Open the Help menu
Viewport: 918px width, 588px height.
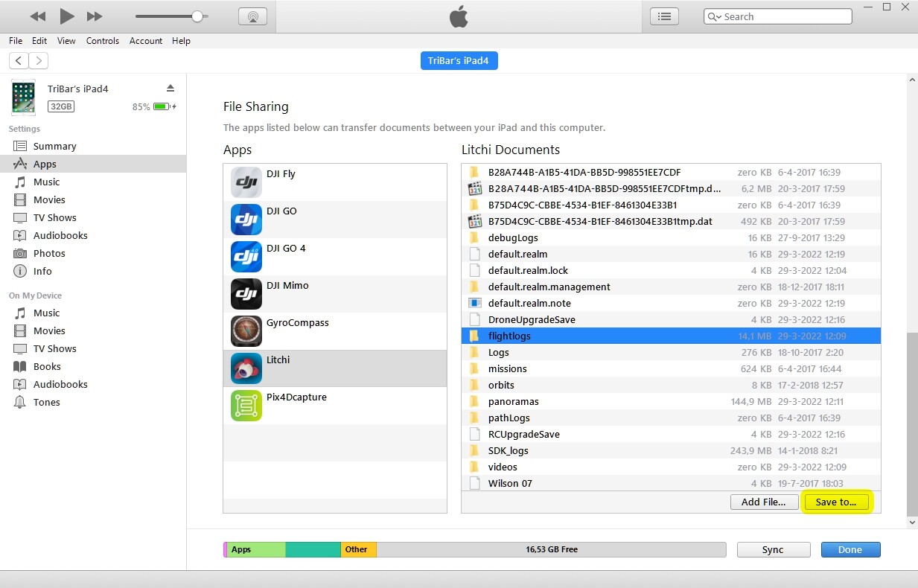tap(181, 41)
